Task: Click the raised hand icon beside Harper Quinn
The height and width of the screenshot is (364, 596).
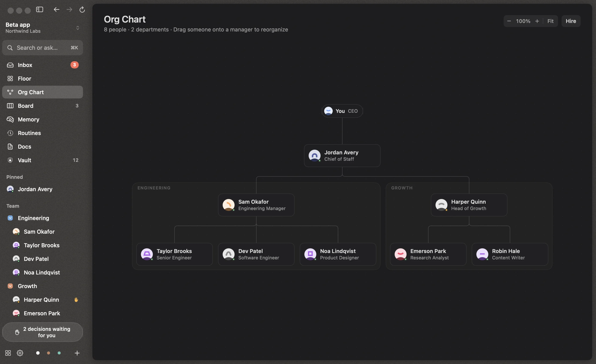Action: [x=76, y=300]
